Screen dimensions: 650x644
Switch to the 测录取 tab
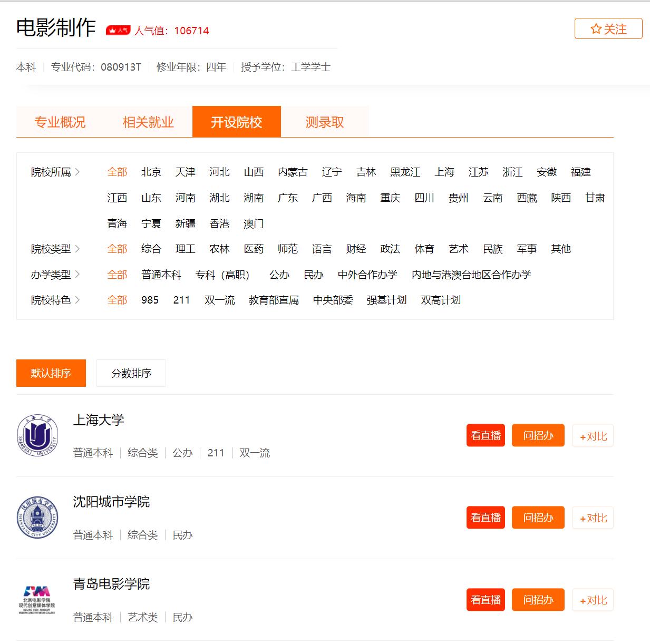point(323,122)
